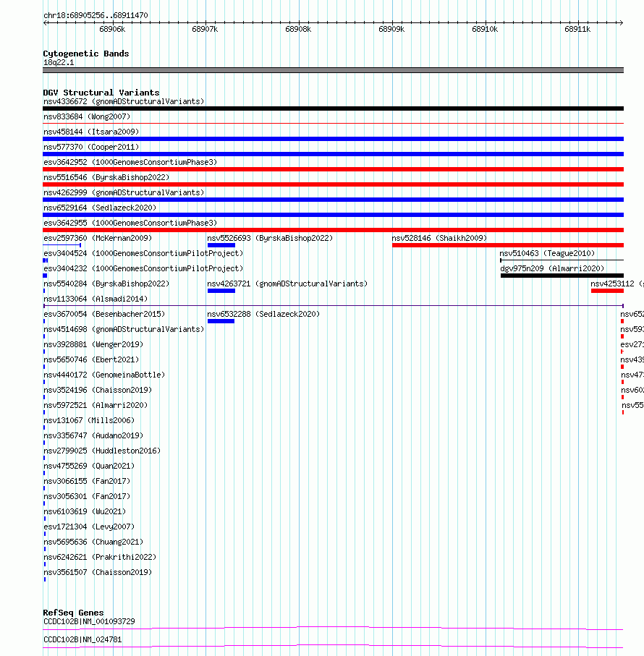The image size is (644, 656).
Task: Click nsv4514698 gnomADStructuralVariants label
Action: click(x=124, y=329)
